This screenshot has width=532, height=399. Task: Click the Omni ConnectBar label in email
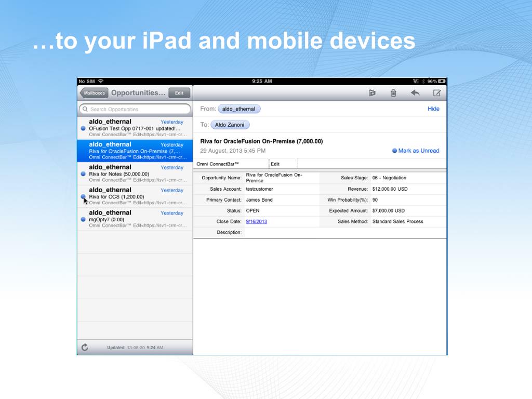pos(218,164)
